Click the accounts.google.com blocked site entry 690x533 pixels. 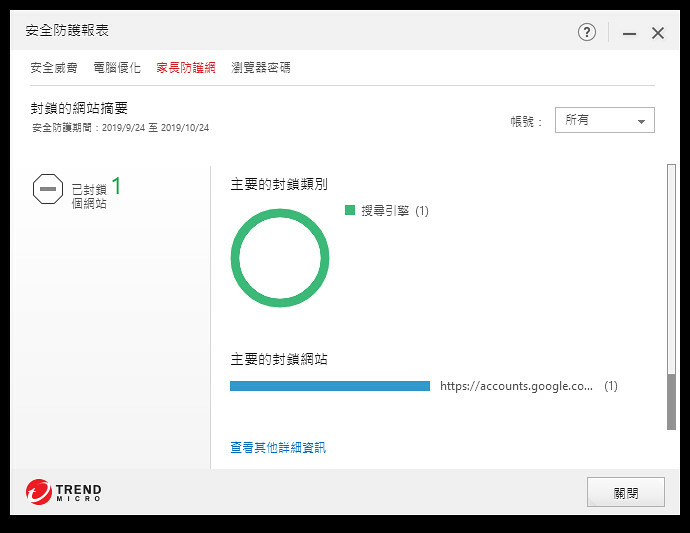pyautogui.click(x=516, y=386)
